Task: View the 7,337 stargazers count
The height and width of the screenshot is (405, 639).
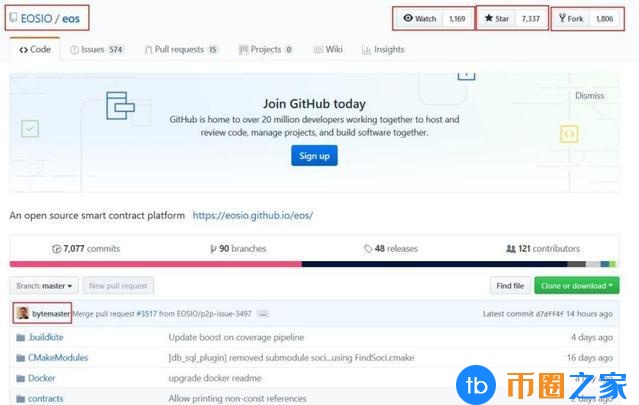Action: pyautogui.click(x=531, y=19)
